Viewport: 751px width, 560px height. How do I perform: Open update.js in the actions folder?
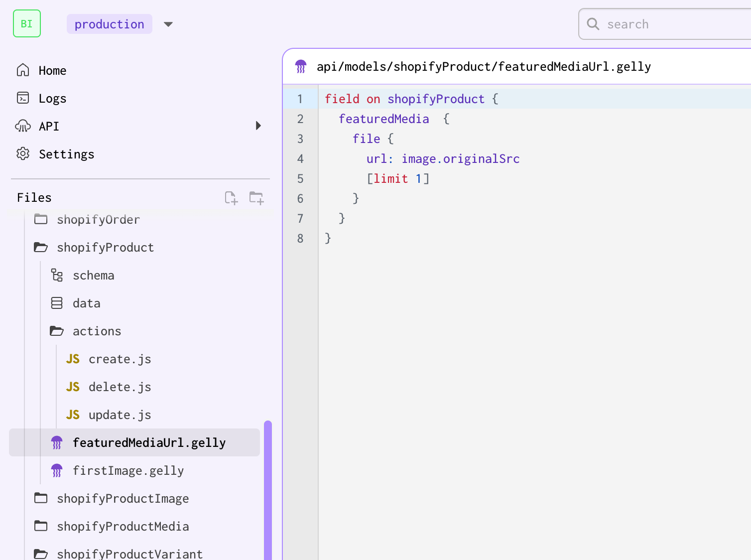[120, 415]
